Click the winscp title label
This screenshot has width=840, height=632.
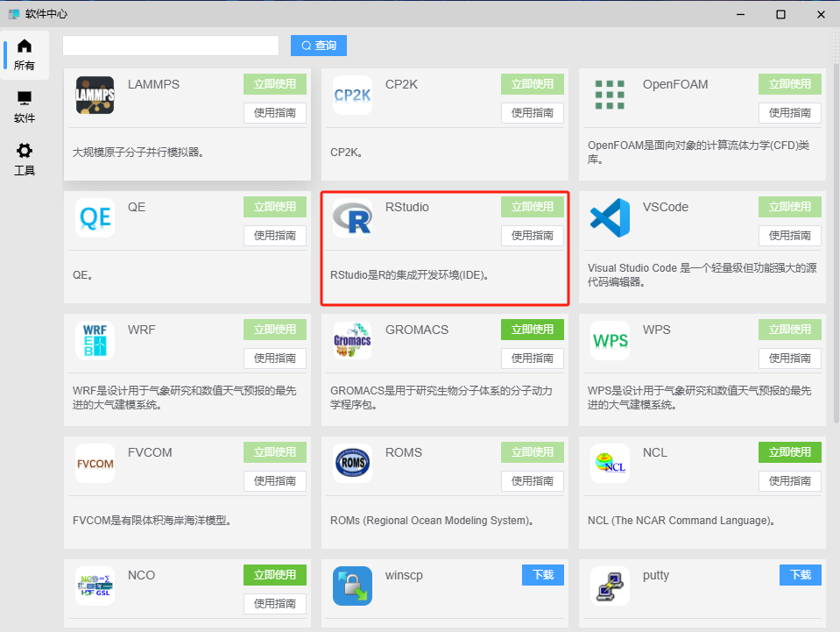point(404,576)
